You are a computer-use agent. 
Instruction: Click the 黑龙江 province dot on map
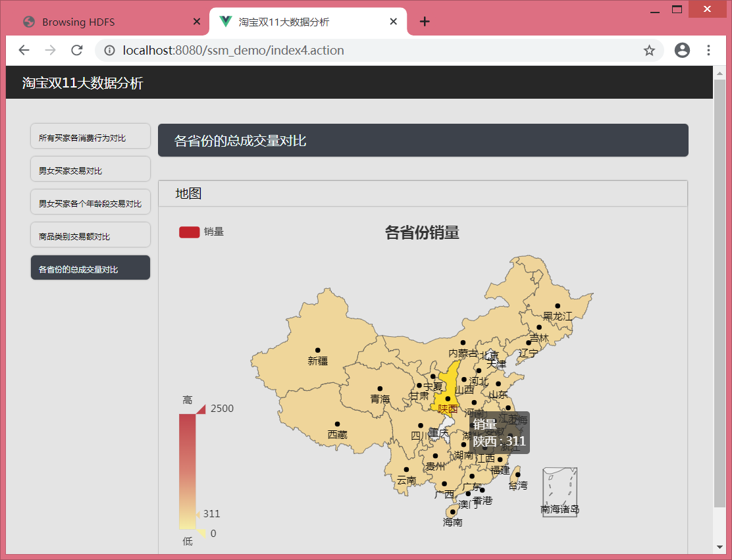pos(558,306)
